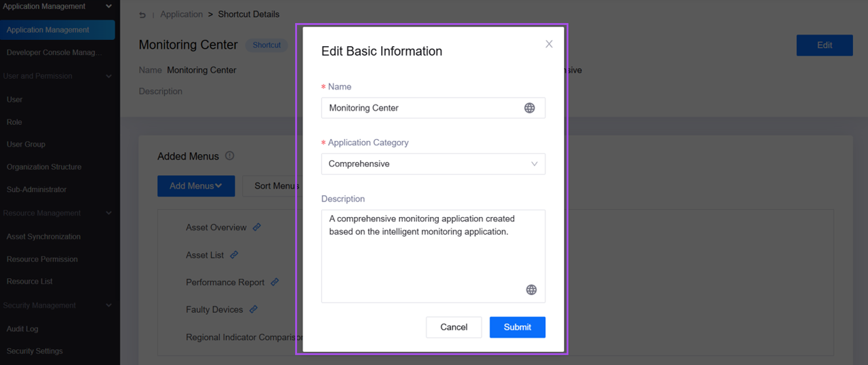The image size is (868, 365).
Task: Close the Edit Basic Information dialog
Action: tap(549, 44)
